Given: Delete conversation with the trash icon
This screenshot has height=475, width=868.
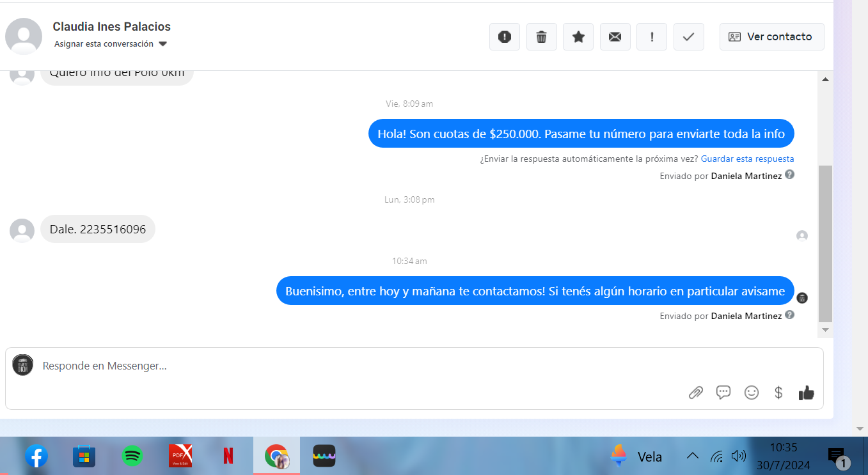Looking at the screenshot, I should 541,37.
